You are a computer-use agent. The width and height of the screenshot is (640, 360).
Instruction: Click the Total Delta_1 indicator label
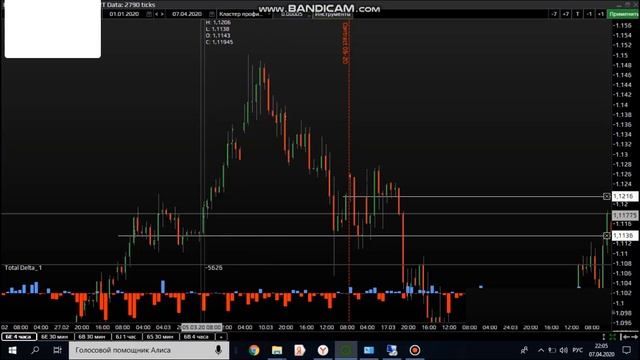pos(23,268)
